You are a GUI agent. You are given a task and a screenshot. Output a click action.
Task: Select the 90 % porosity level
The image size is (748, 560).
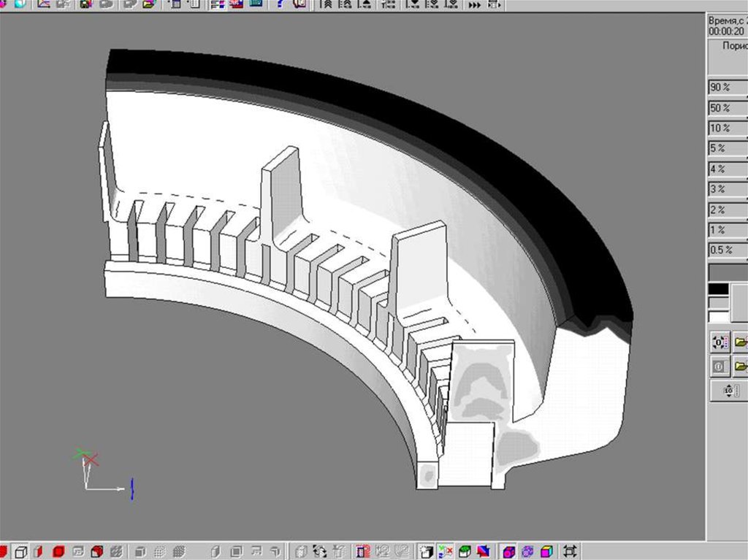coord(727,88)
